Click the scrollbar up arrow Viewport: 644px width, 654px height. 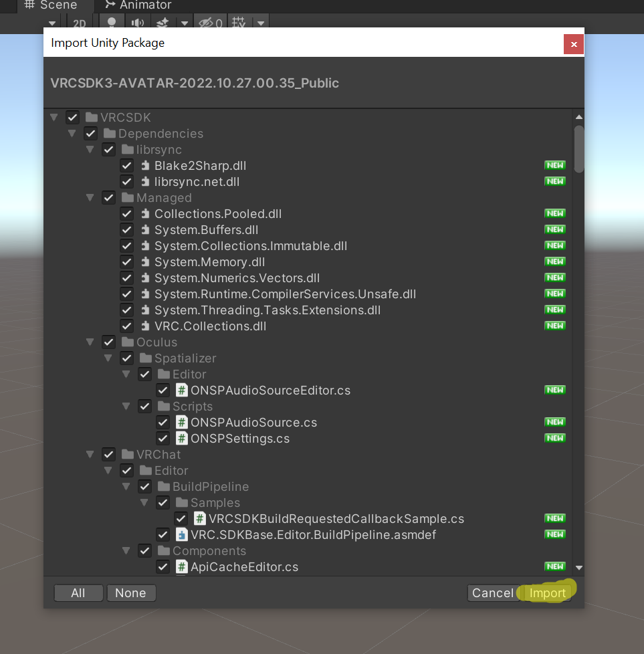(579, 117)
